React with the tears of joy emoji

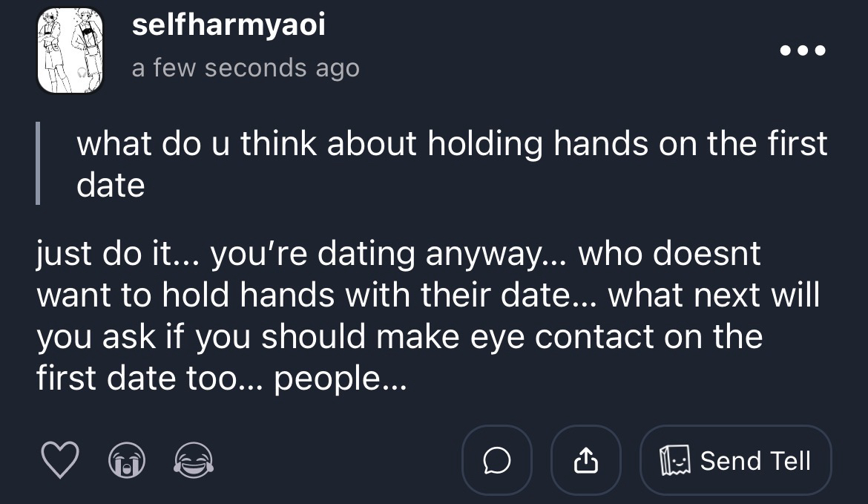[193, 461]
